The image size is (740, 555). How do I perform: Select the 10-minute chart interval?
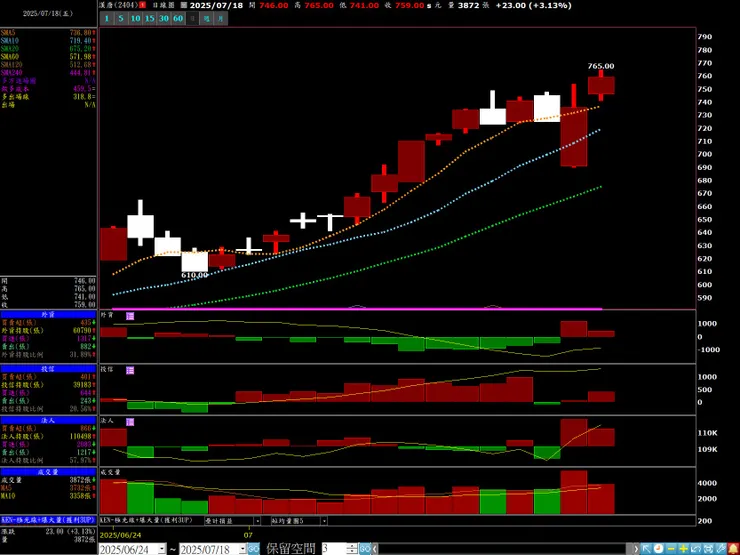[x=135, y=18]
